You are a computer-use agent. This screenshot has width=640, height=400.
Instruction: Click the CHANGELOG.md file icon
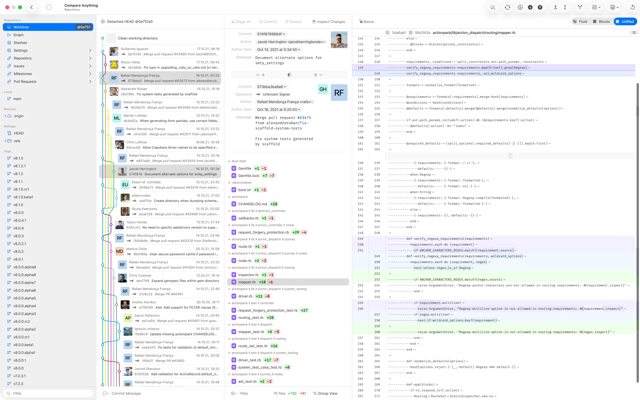(x=234, y=204)
